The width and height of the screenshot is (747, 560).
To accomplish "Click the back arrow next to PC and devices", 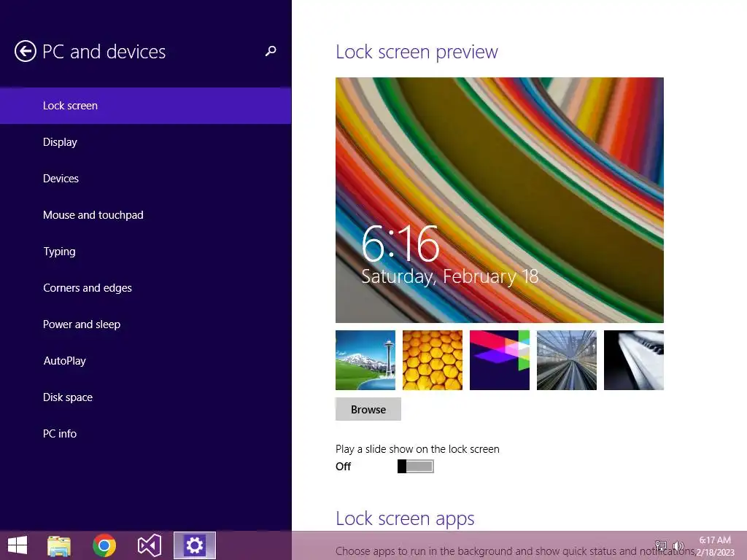I will pos(26,52).
